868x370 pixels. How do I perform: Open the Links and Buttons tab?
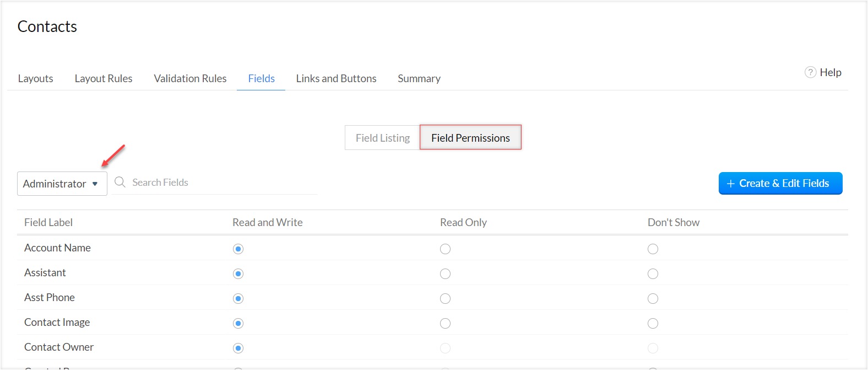[x=336, y=78]
